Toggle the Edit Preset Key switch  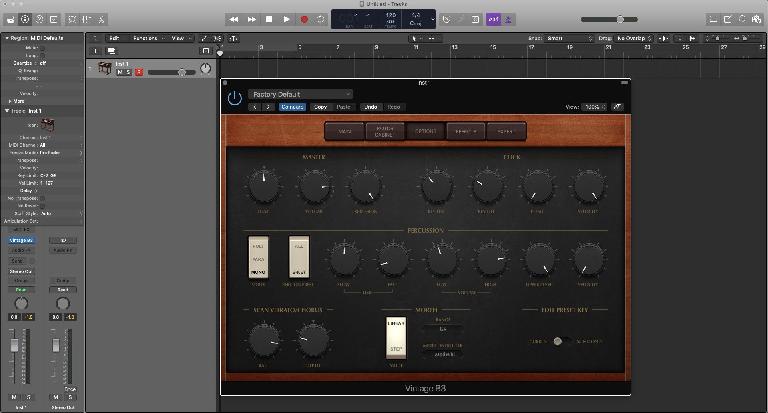click(561, 341)
